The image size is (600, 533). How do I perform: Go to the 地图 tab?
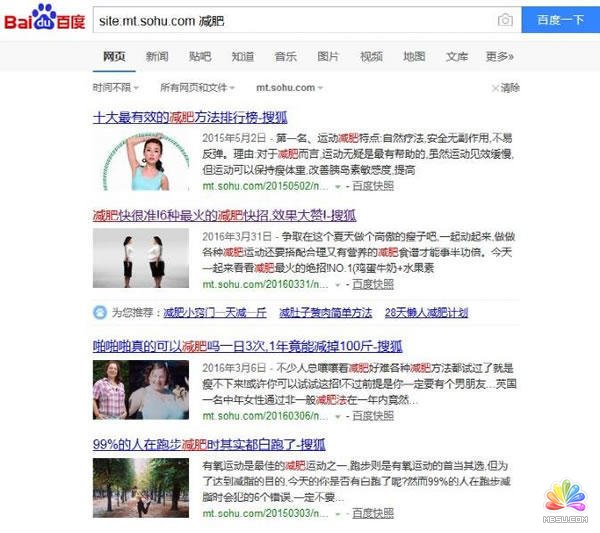(414, 57)
